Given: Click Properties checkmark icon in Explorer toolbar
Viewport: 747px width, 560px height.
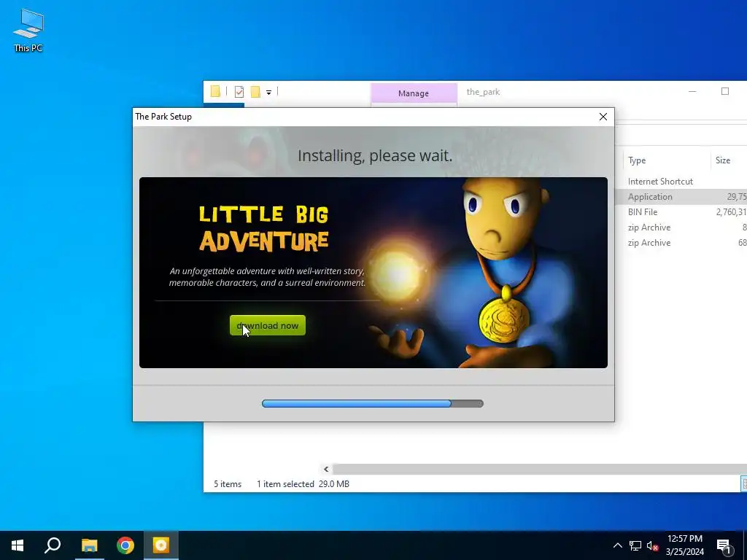Looking at the screenshot, I should click(x=239, y=91).
